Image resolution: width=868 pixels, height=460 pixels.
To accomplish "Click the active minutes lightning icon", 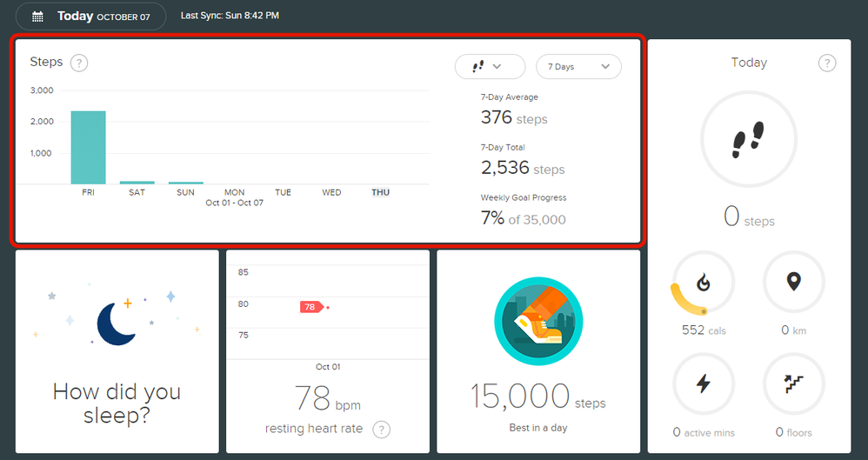I will [x=703, y=384].
